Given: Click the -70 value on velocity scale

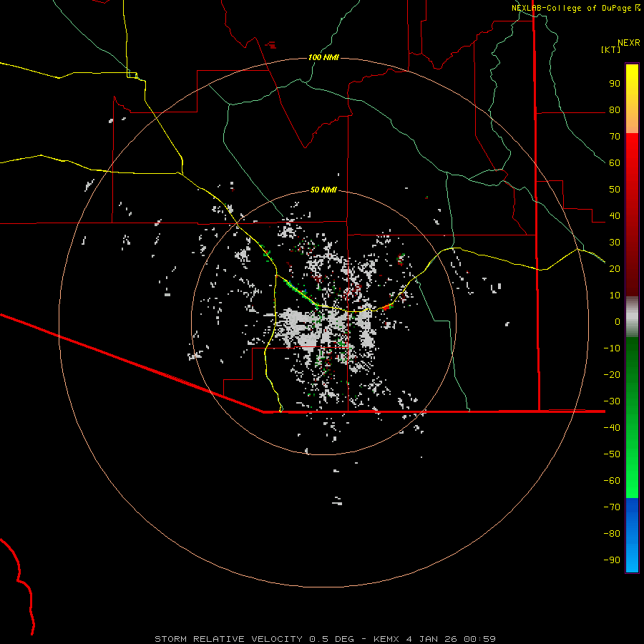Looking at the screenshot, I should click(612, 507).
